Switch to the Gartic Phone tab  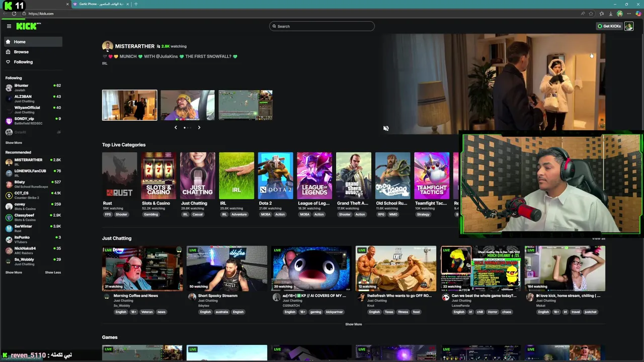pyautogui.click(x=101, y=4)
